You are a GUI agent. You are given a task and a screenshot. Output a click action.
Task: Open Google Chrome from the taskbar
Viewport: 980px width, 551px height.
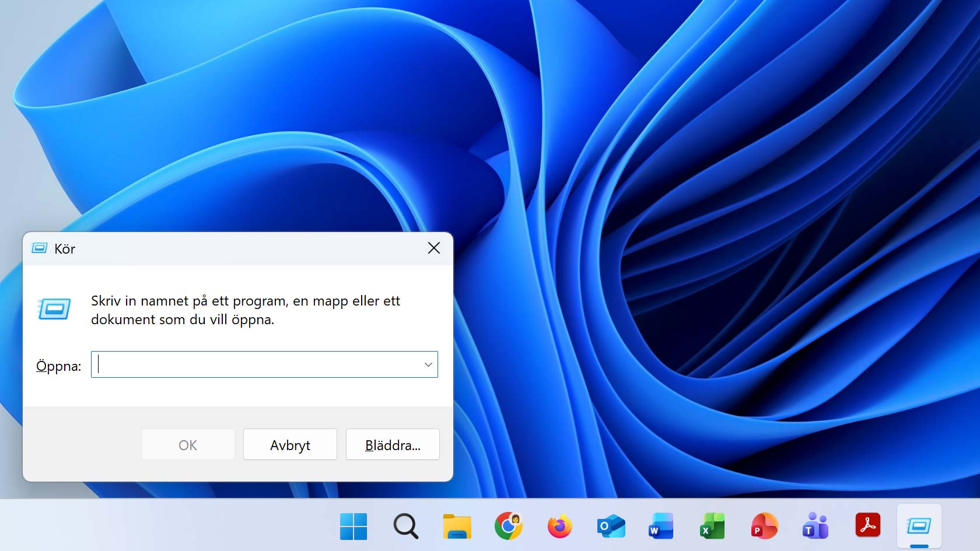pos(508,527)
